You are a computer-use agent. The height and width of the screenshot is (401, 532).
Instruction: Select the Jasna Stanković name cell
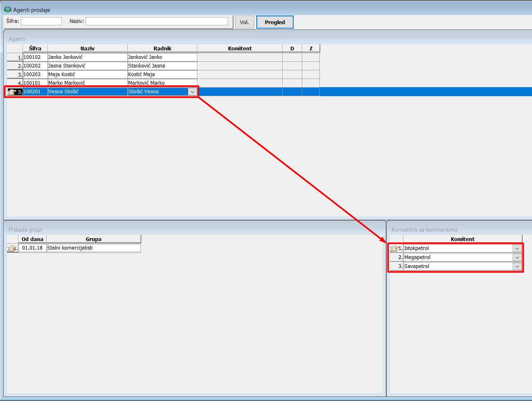(88, 66)
